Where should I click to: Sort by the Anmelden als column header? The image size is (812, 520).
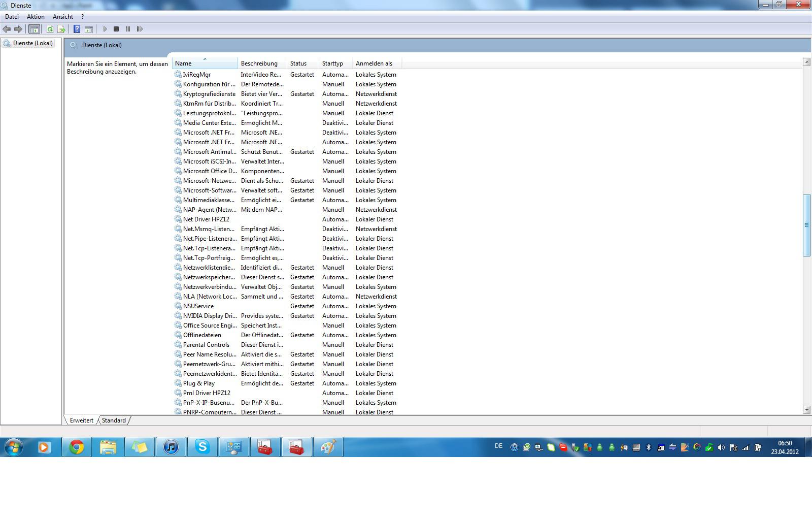point(377,63)
